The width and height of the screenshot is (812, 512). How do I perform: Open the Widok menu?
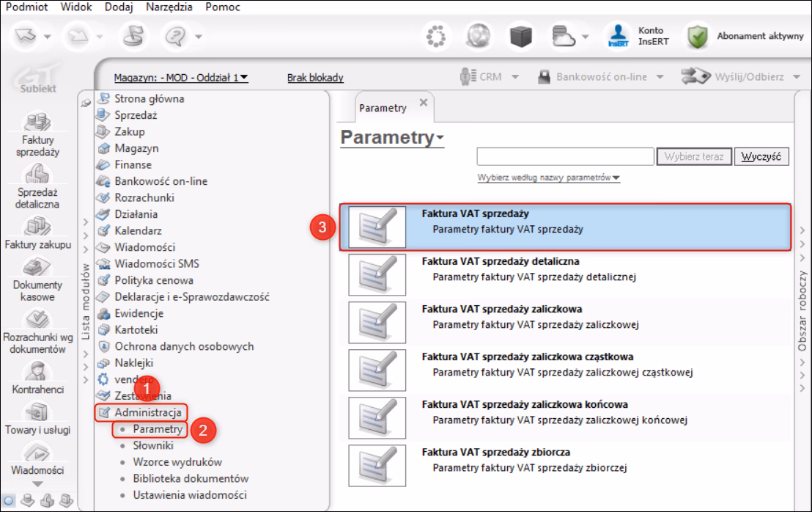[x=76, y=7]
